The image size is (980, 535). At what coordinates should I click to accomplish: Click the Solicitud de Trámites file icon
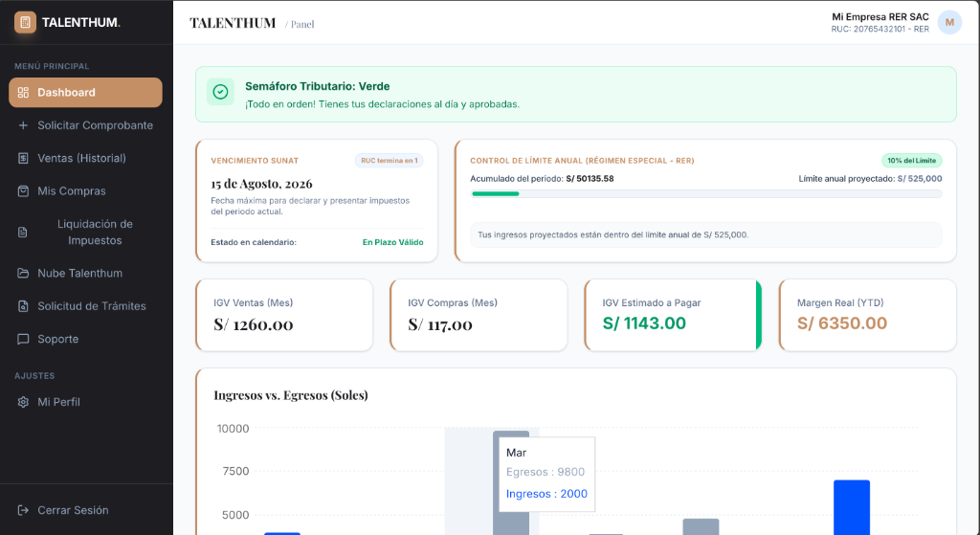[x=23, y=306]
